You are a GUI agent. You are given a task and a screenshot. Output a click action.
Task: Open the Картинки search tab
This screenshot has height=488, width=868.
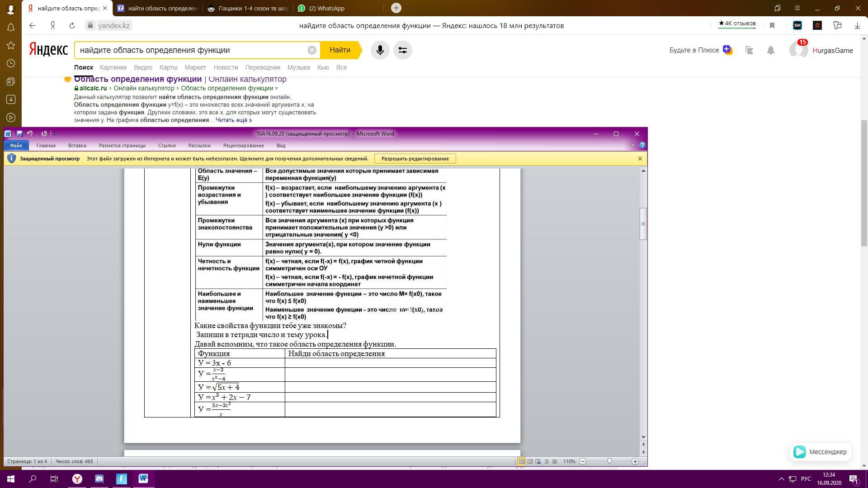click(113, 67)
